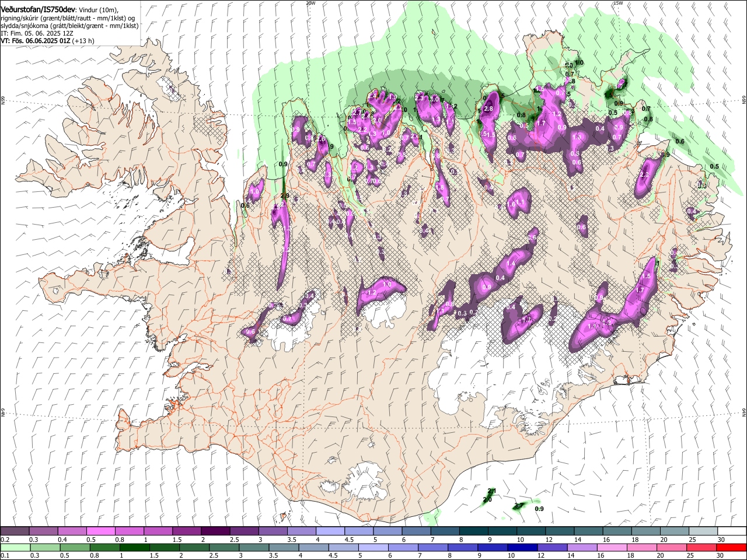Click bottom-row deep blue swatch between 10 and 12
The height and width of the screenshot is (560, 747).
522,548
